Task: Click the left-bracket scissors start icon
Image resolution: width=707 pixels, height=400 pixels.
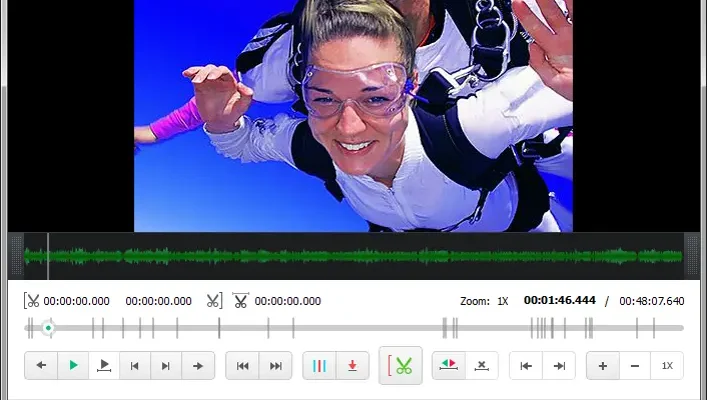Action: pos(32,301)
